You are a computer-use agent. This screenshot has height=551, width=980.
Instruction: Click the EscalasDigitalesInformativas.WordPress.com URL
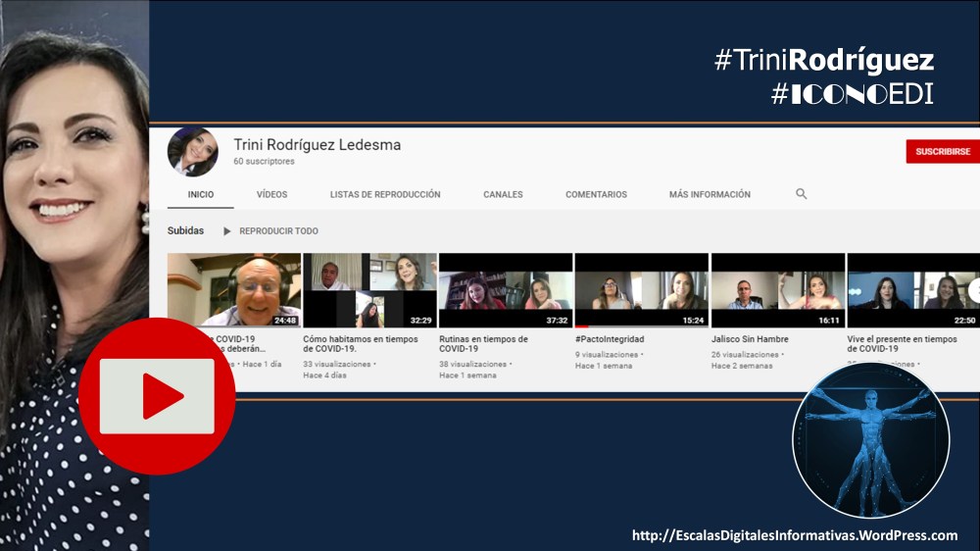click(795, 535)
